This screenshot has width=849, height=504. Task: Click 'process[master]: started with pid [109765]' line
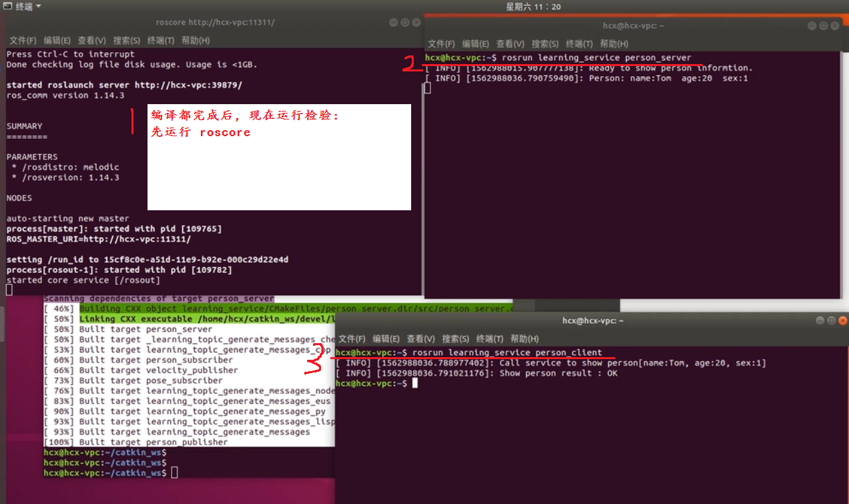coord(114,229)
